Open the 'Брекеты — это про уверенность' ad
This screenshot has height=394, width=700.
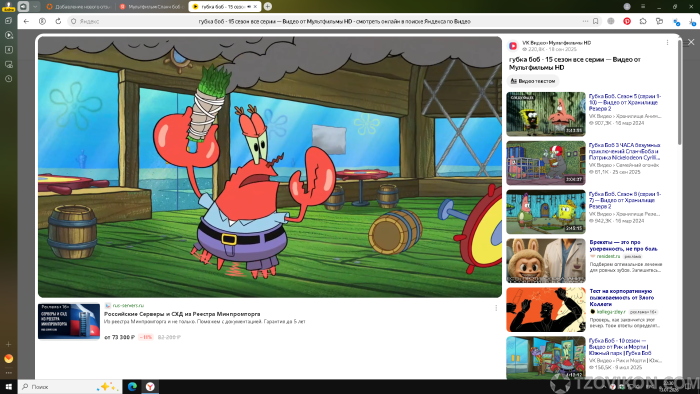(x=624, y=245)
